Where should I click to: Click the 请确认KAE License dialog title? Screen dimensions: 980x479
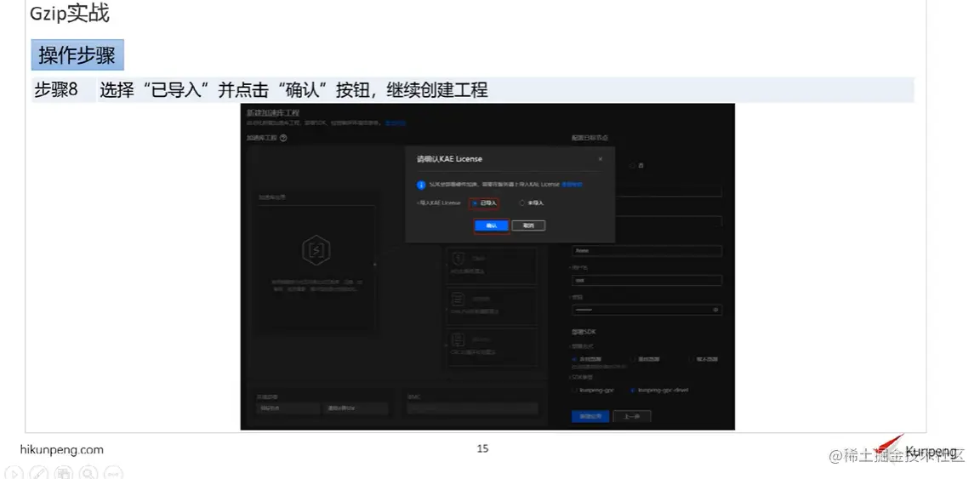pos(449,159)
